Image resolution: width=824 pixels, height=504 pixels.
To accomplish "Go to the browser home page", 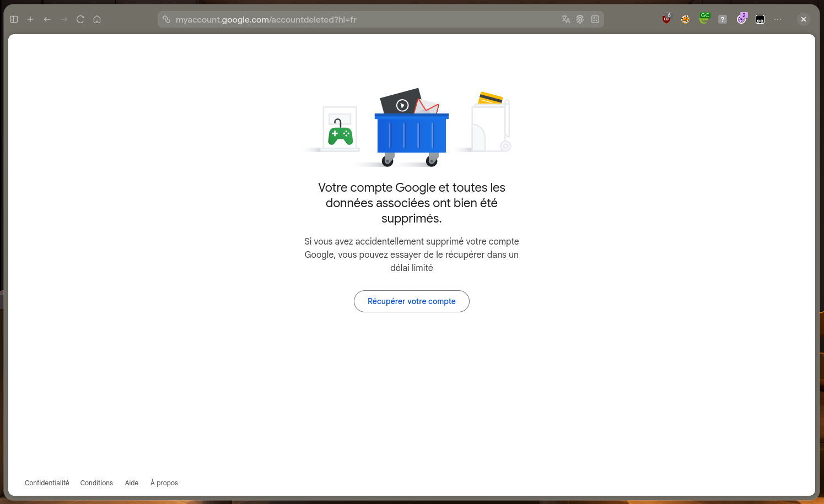I will [x=96, y=19].
